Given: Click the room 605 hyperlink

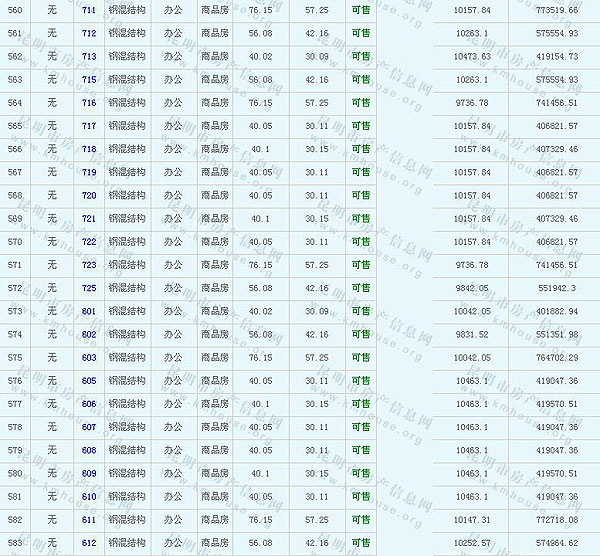Looking at the screenshot, I should click(x=89, y=381).
